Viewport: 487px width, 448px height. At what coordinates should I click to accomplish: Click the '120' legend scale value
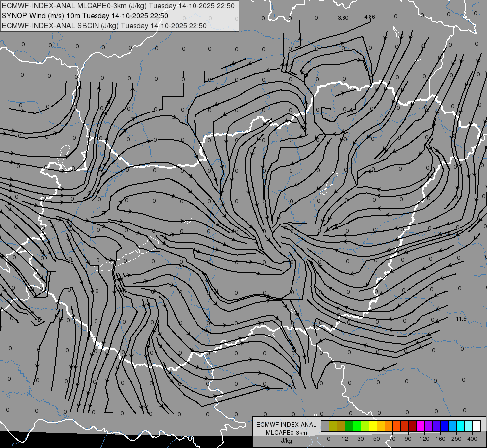tap(424, 439)
